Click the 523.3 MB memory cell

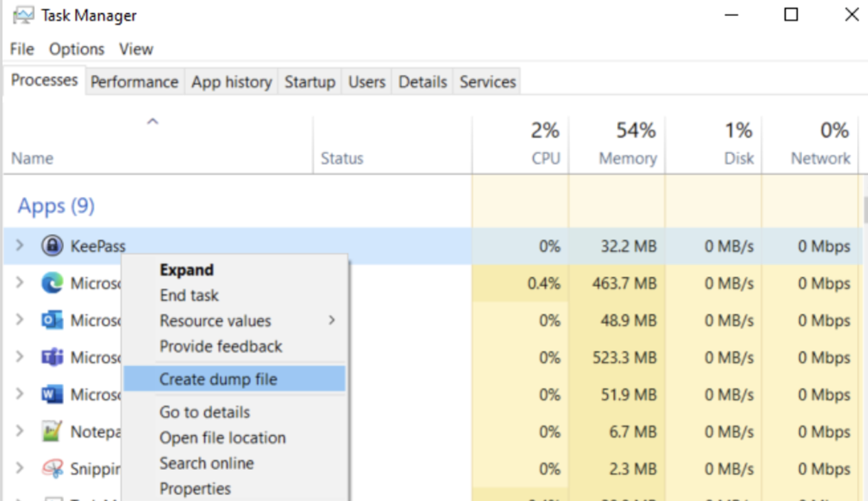pos(616,357)
